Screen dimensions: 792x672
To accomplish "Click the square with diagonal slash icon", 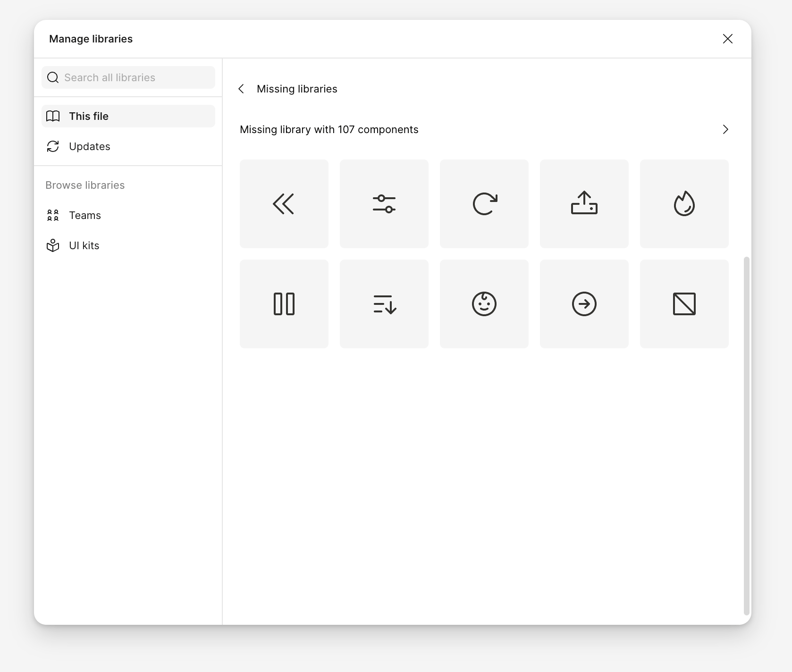I will pyautogui.click(x=684, y=304).
